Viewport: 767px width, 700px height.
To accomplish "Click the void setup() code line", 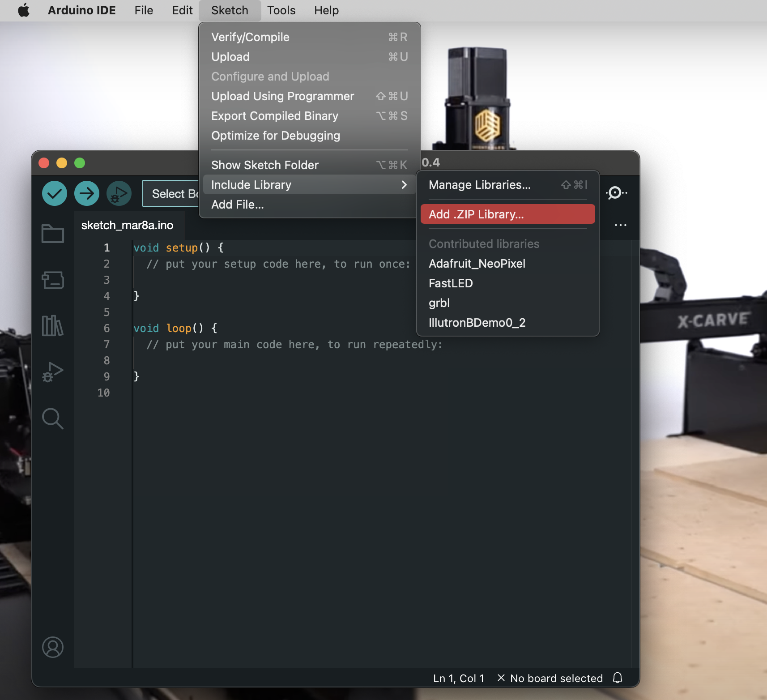I will 179,248.
